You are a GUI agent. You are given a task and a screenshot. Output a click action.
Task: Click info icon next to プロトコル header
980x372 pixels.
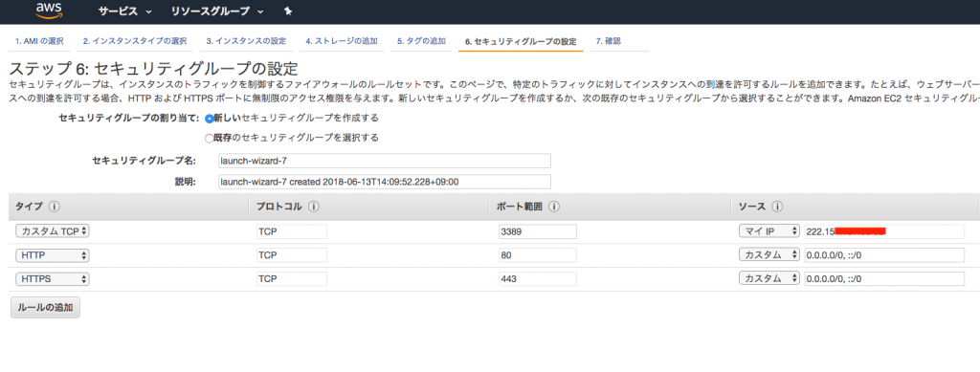(x=314, y=207)
